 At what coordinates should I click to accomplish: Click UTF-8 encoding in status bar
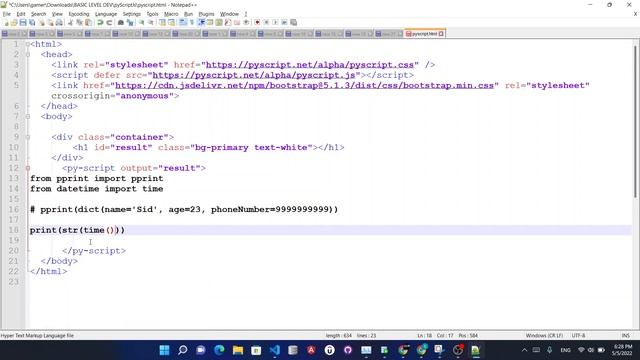point(578,336)
